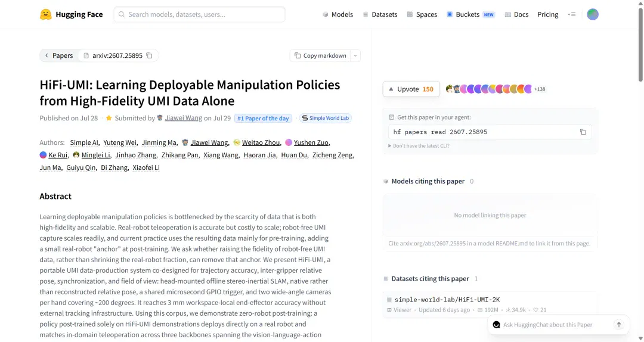Click the Datasets citing this paper heading
The height and width of the screenshot is (342, 644).
(x=430, y=278)
